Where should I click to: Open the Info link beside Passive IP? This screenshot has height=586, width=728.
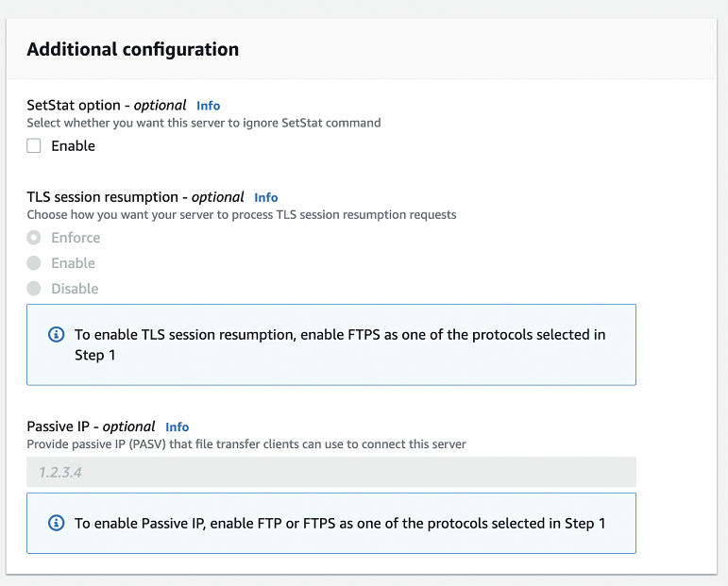(x=177, y=427)
